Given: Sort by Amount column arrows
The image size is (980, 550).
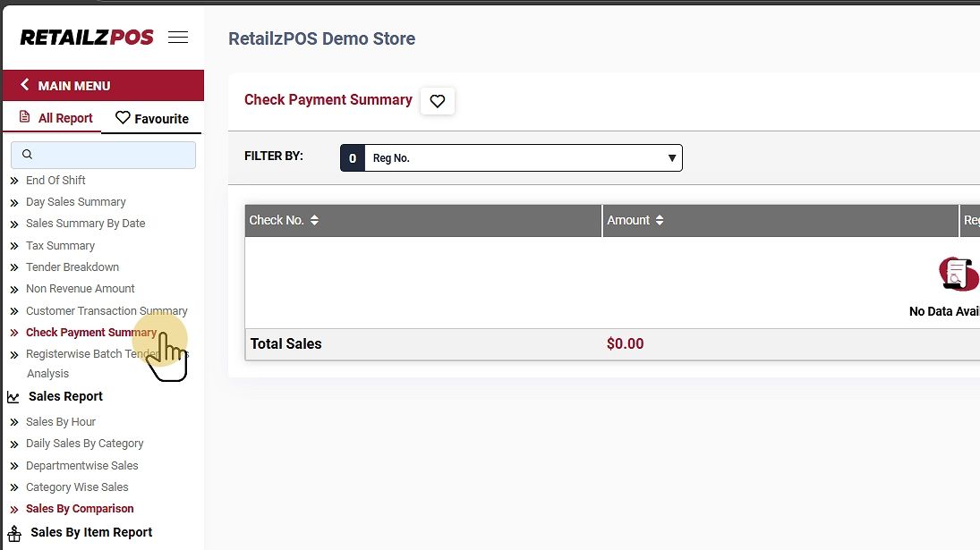Looking at the screenshot, I should coord(660,220).
